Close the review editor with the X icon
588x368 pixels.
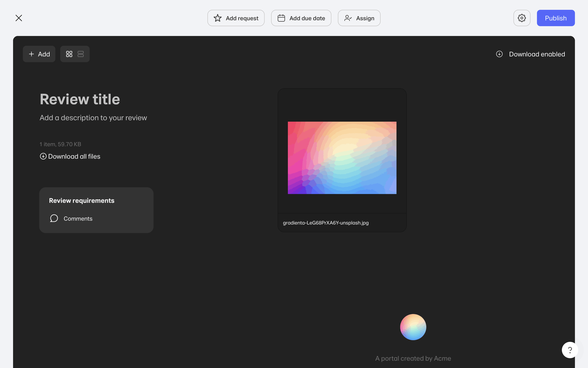(19, 18)
